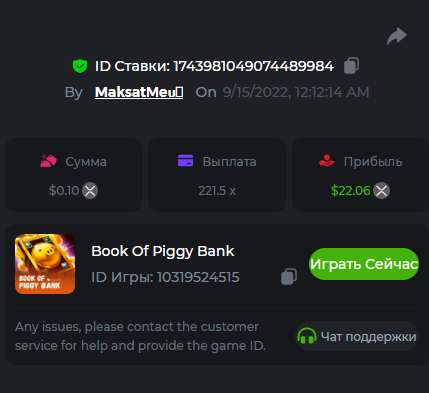
Task: Click the purple Выплата card icon
Action: (186, 161)
